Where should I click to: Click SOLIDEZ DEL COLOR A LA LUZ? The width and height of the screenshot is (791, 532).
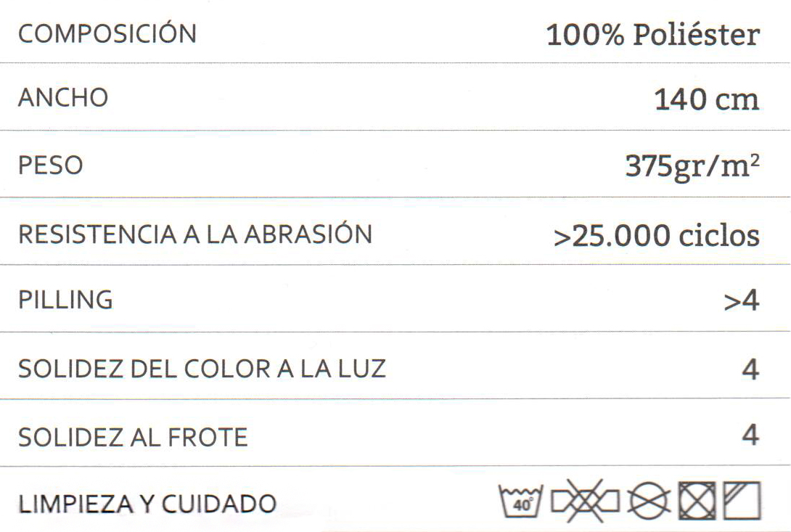point(202,369)
